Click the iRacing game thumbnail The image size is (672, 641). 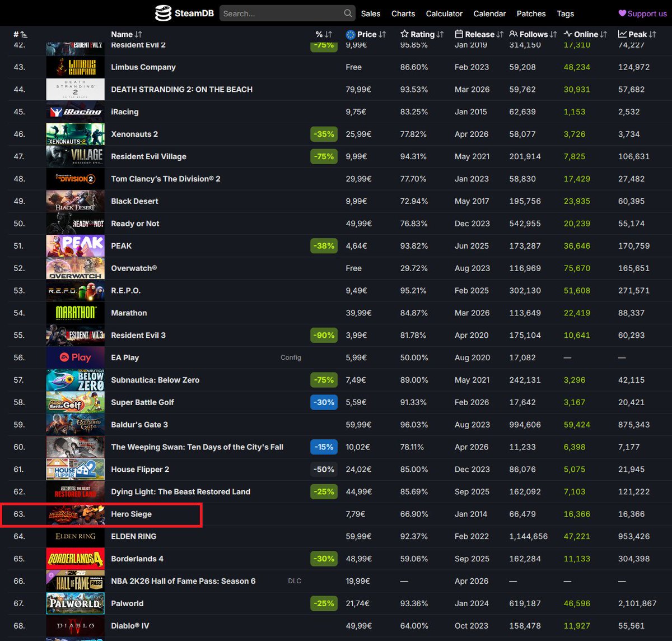point(75,112)
